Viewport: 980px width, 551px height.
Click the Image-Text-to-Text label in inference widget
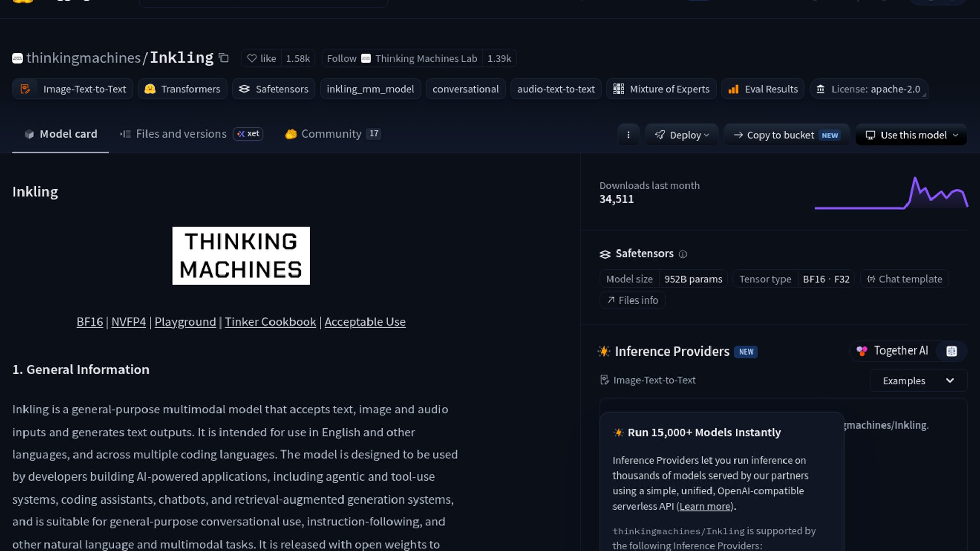pos(654,380)
